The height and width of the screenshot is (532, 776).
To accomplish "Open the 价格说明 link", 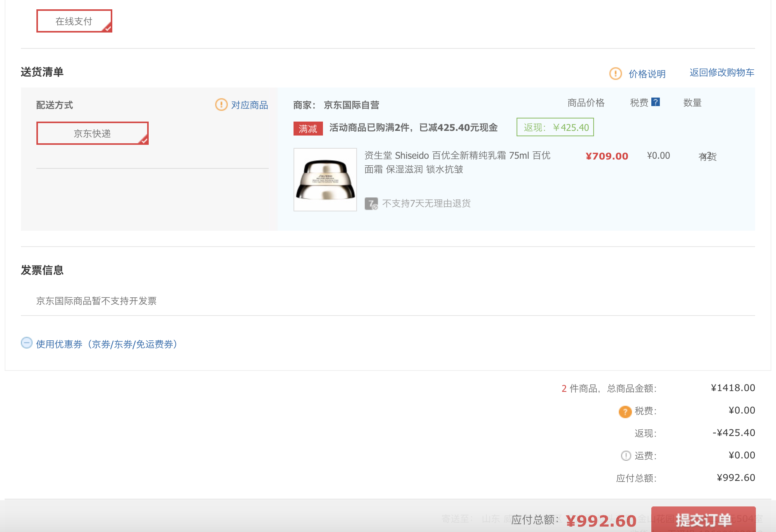I will pos(647,74).
